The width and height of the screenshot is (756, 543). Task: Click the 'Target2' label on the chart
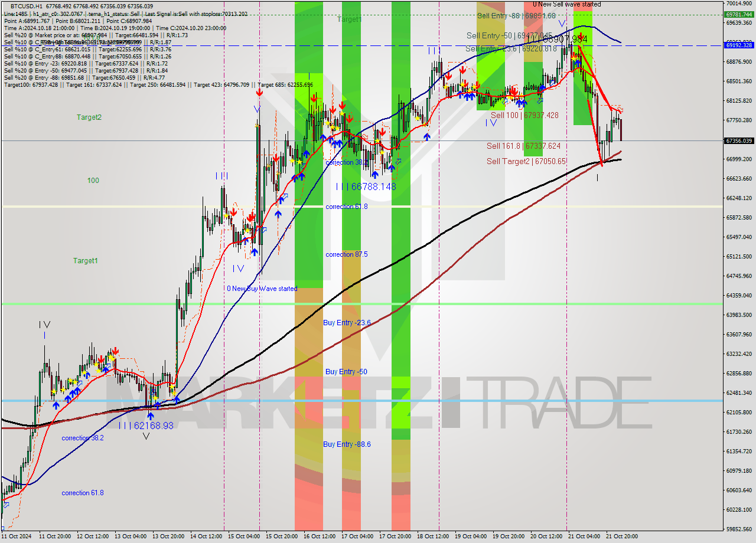tap(89, 117)
